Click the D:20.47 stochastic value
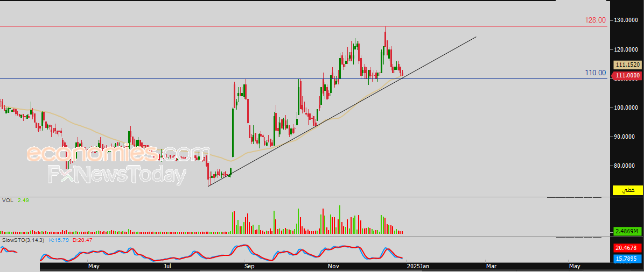 point(81,240)
